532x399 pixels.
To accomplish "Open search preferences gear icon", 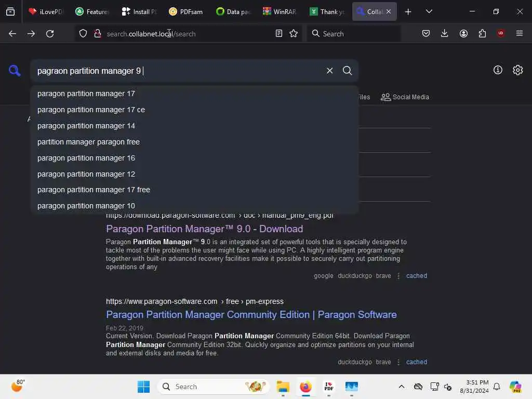I will 518,70.
